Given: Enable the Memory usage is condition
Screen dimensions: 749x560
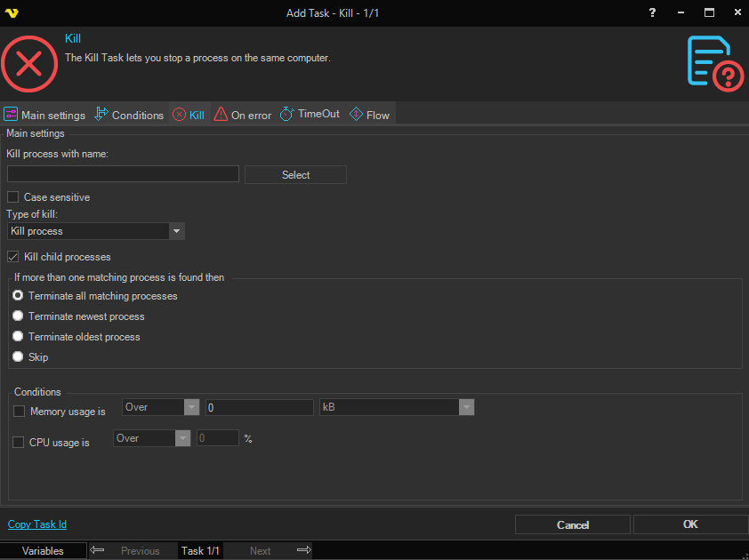Looking at the screenshot, I should pos(19,412).
